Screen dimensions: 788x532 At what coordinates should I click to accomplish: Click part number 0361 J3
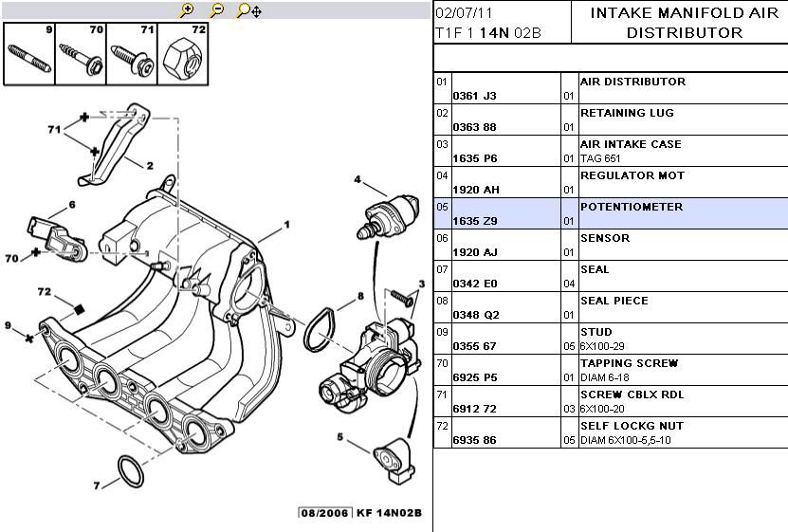tap(474, 96)
